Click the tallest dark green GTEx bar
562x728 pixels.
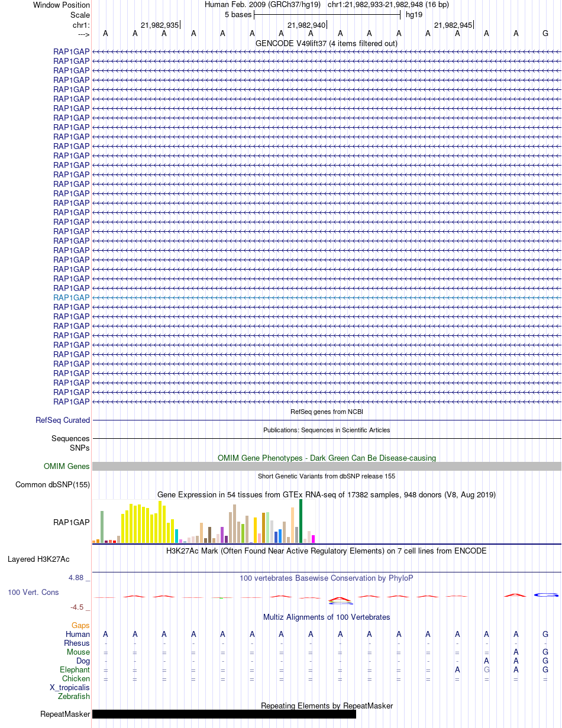pyautogui.click(x=301, y=521)
